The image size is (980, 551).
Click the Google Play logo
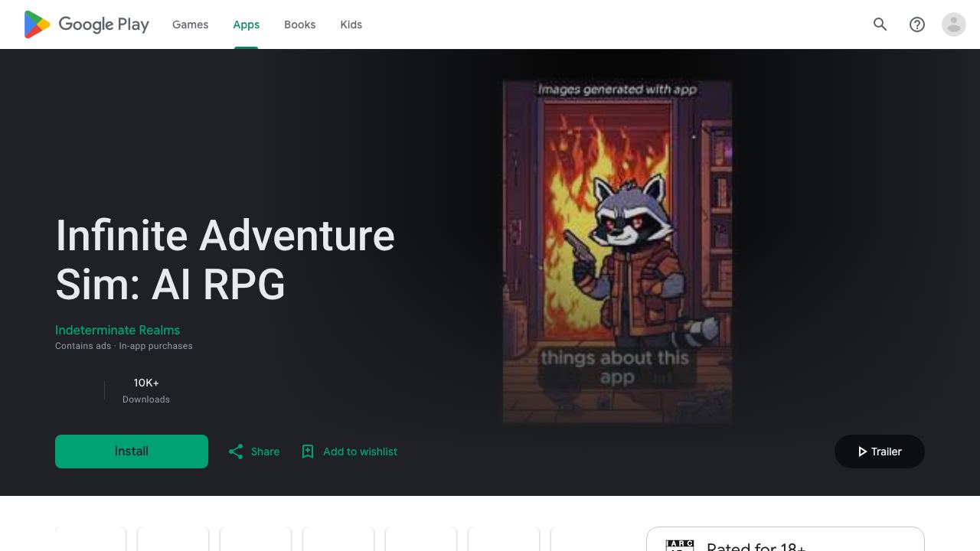[x=87, y=24]
